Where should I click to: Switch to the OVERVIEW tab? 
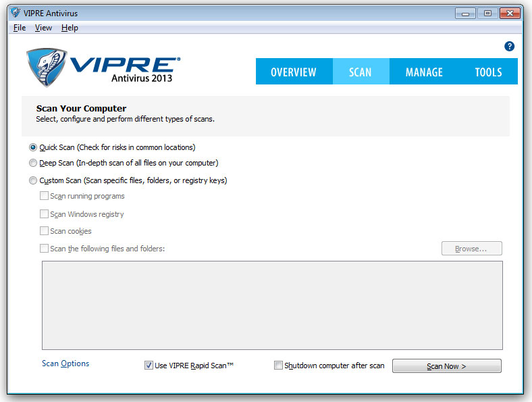point(294,72)
